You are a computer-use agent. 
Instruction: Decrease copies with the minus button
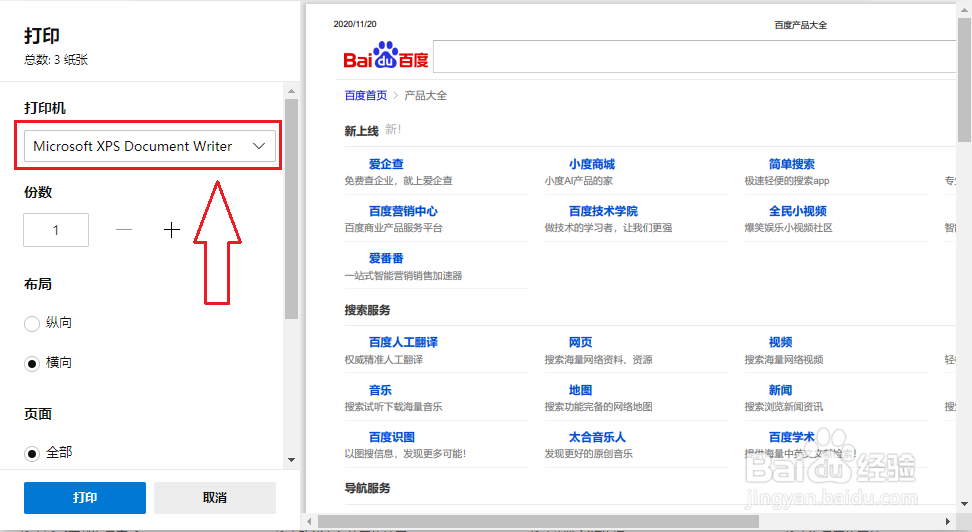pos(124,230)
